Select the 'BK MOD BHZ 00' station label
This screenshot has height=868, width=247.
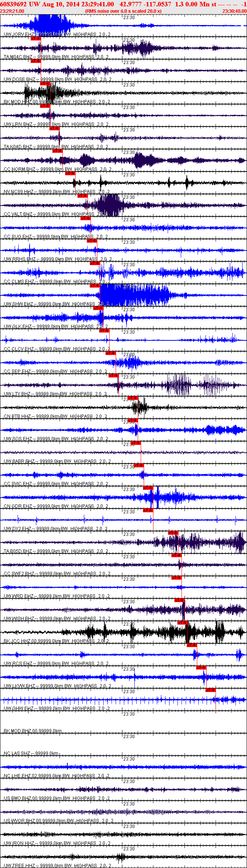(21, 731)
